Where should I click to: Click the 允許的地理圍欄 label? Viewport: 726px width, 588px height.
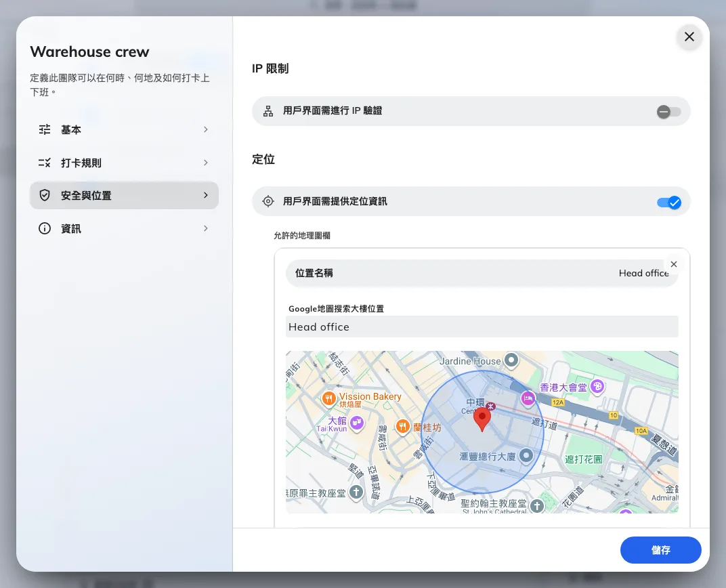302,236
